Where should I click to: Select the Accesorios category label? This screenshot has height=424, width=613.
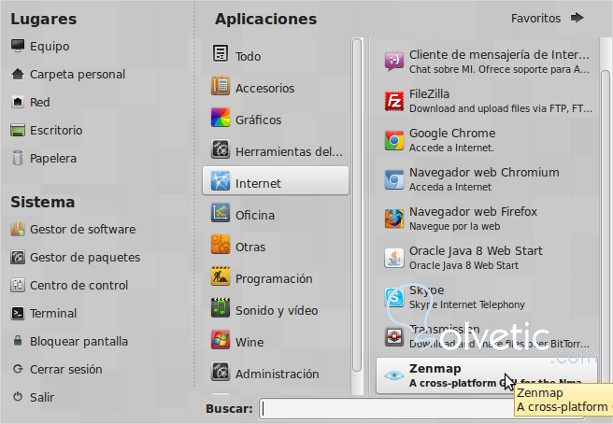[x=265, y=88]
